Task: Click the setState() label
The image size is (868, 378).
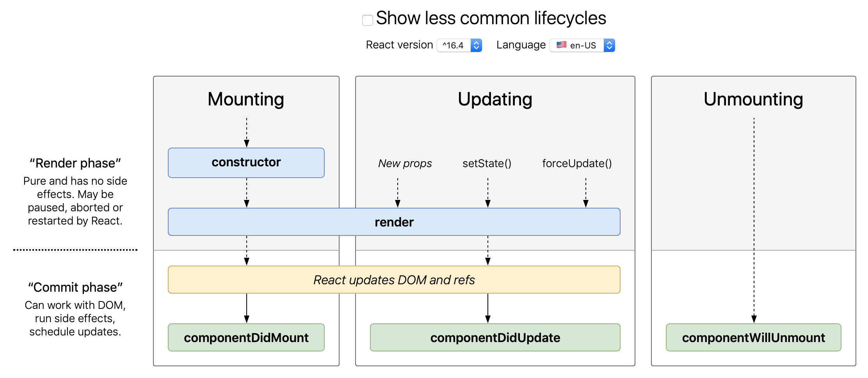Action: (x=487, y=164)
